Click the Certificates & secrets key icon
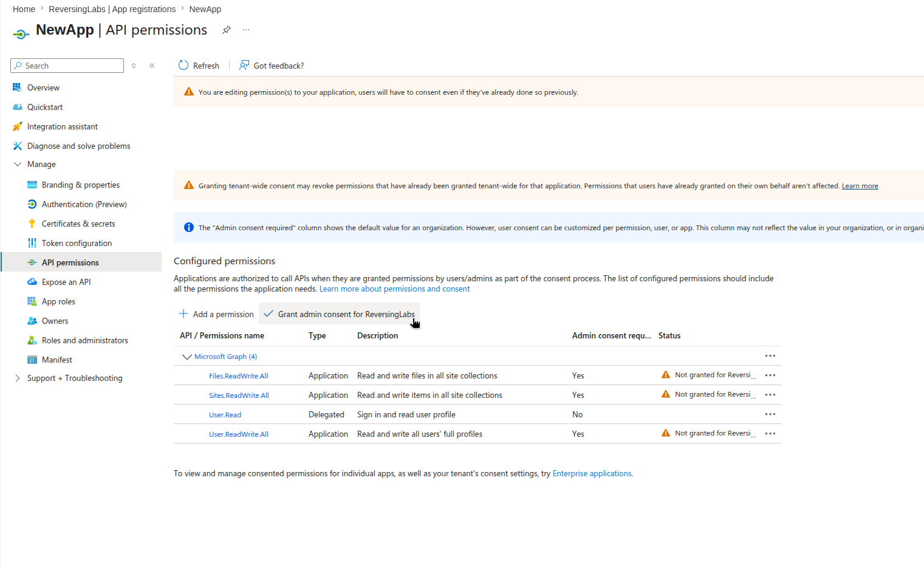 click(32, 224)
